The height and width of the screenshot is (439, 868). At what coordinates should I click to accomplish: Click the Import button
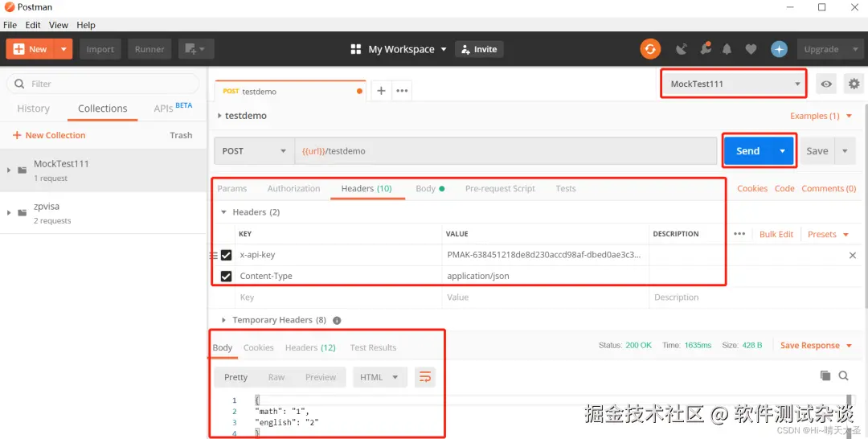100,49
